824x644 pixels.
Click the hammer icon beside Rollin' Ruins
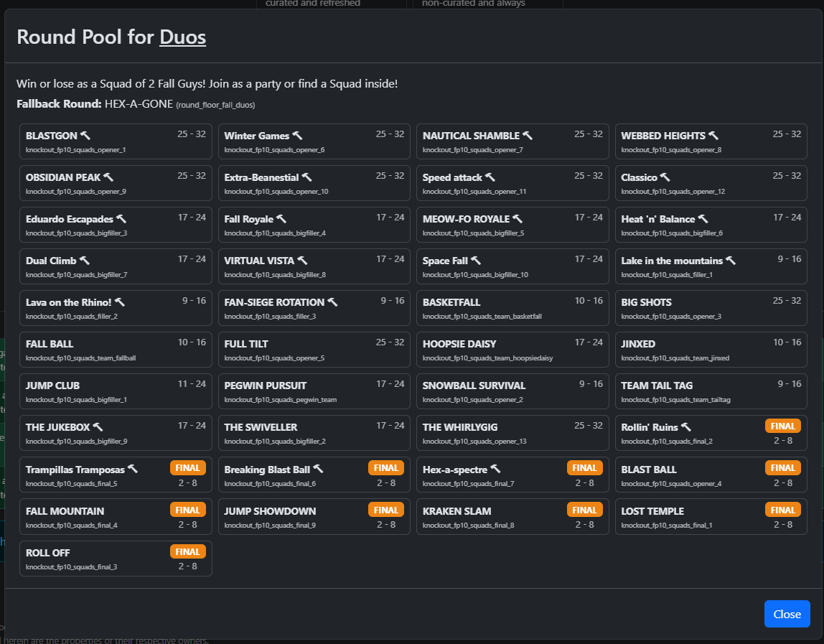(x=686, y=427)
